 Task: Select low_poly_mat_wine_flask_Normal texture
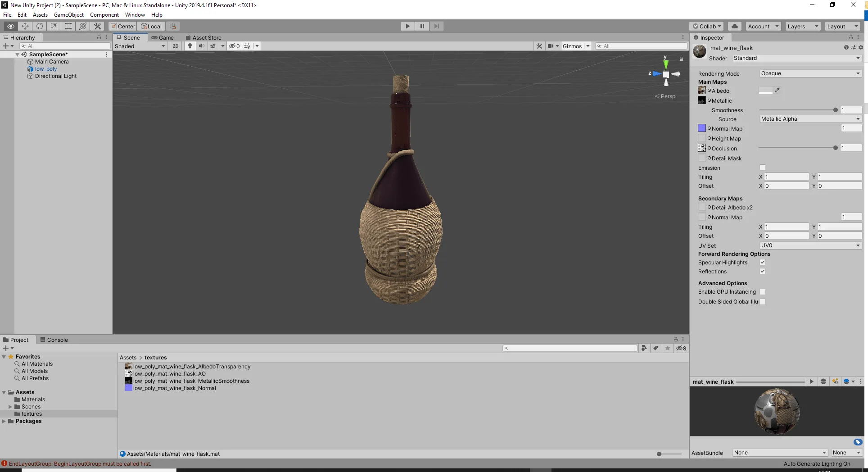click(174, 388)
